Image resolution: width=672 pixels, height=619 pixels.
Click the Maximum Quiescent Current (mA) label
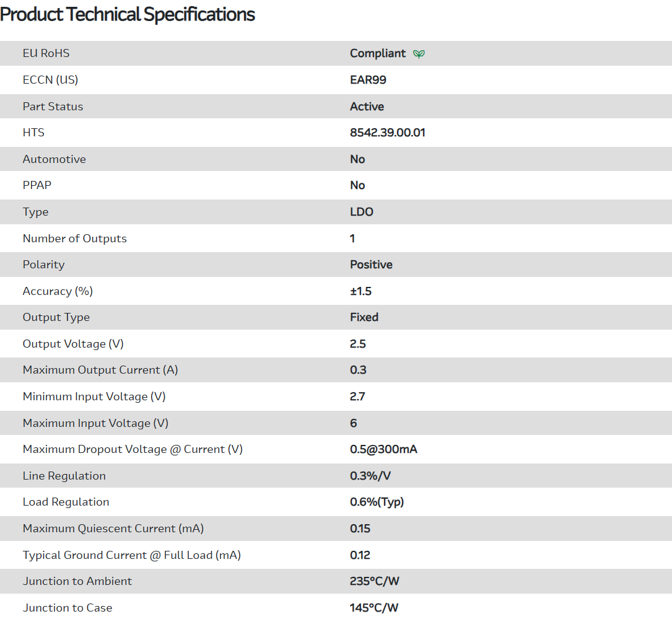[113, 529]
